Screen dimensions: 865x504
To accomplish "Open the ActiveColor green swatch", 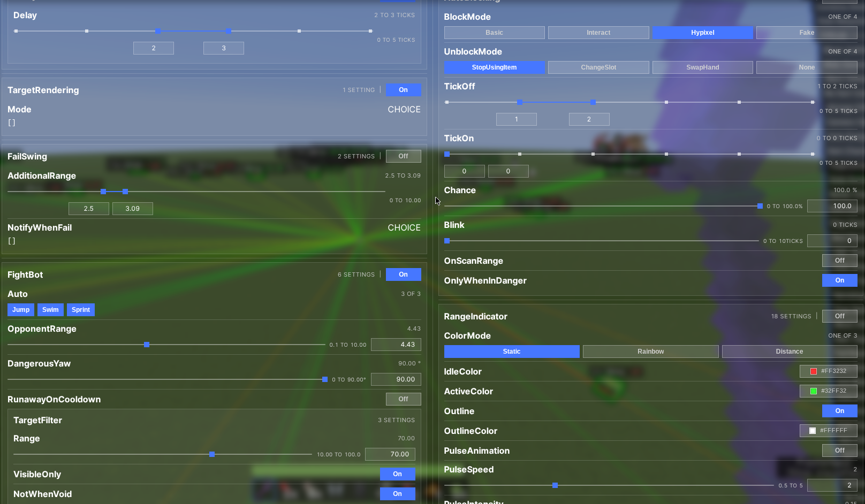I will click(814, 391).
